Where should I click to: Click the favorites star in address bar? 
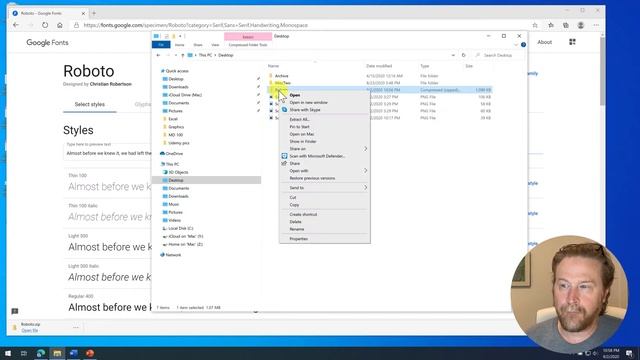pos(535,25)
